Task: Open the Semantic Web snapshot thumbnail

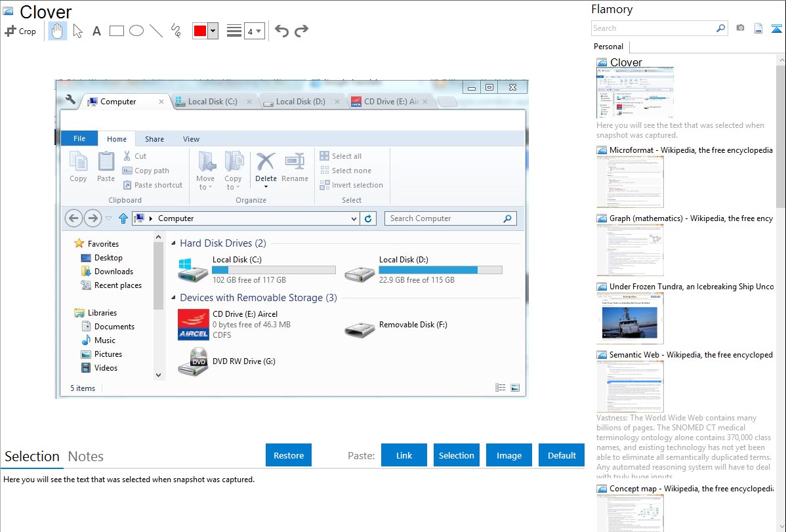Action: pyautogui.click(x=630, y=386)
